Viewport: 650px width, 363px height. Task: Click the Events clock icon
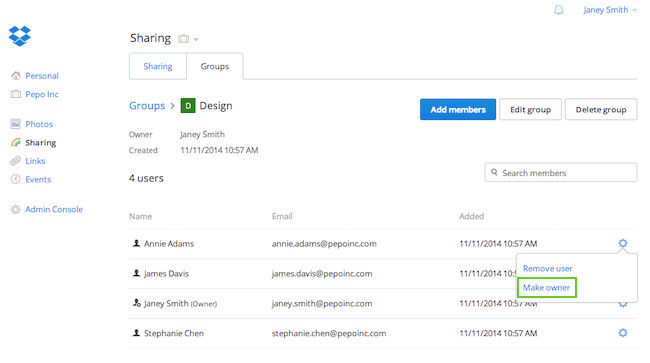click(x=16, y=179)
